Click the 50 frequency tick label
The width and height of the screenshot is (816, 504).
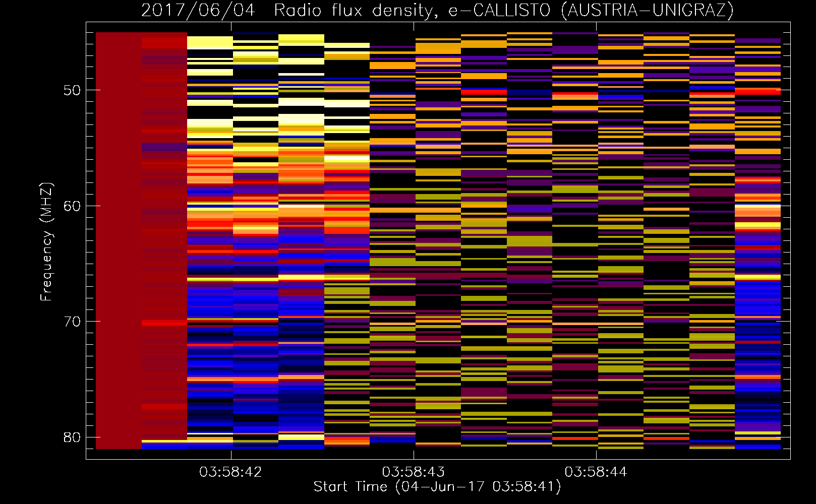72,90
